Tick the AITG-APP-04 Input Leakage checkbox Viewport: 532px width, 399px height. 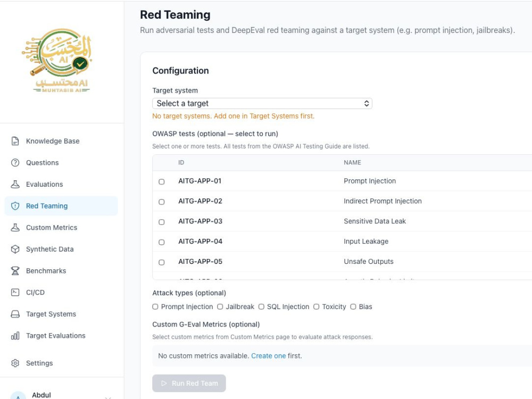(162, 242)
